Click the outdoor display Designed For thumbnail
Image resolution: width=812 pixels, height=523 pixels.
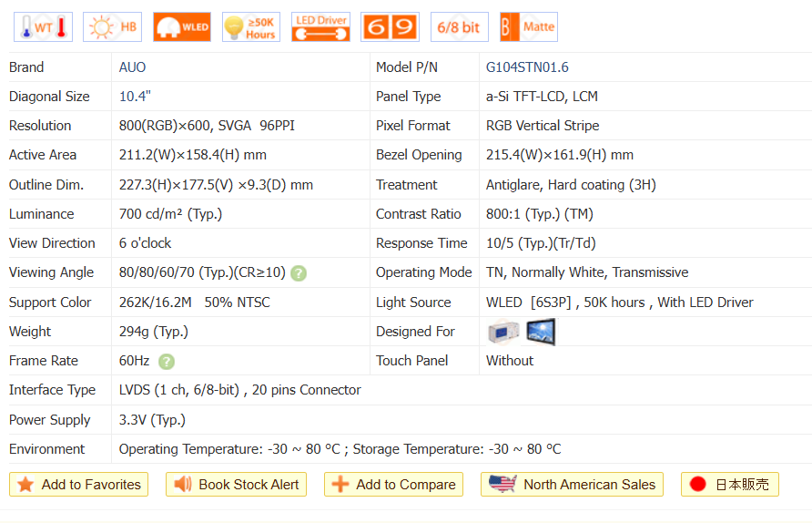(541, 332)
